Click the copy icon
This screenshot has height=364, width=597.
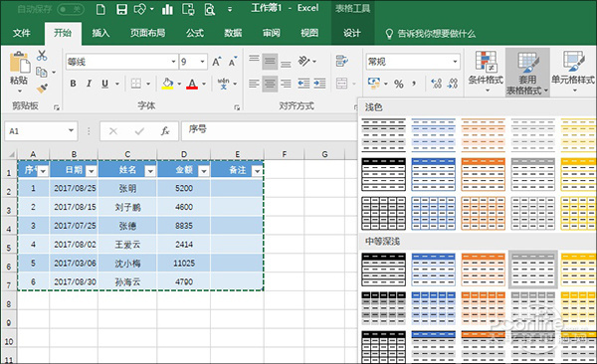(x=42, y=72)
